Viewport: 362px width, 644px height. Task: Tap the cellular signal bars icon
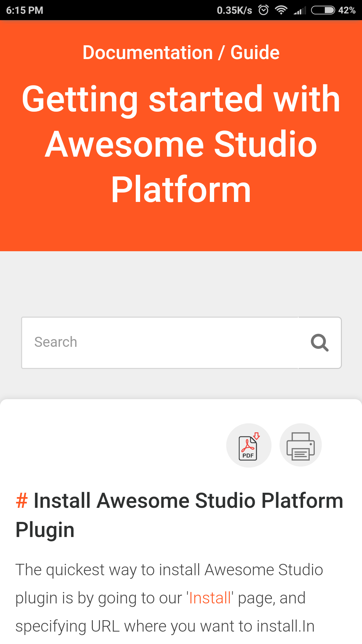(300, 10)
